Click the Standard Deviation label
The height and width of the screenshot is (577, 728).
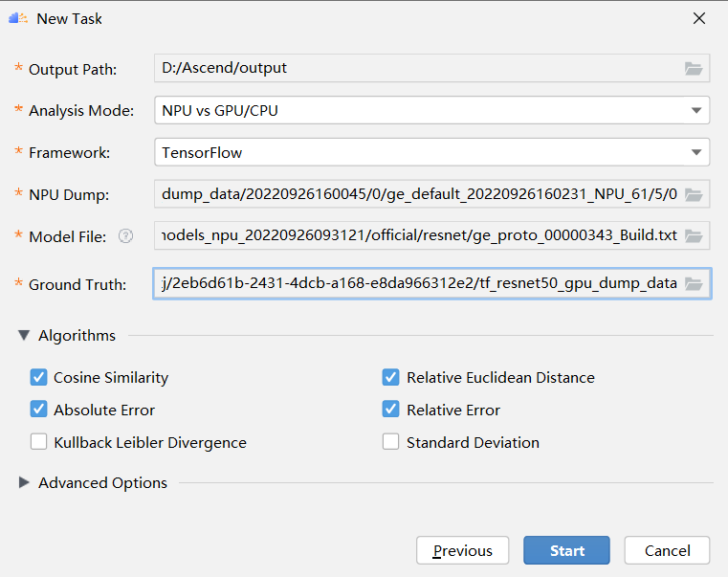coord(474,442)
